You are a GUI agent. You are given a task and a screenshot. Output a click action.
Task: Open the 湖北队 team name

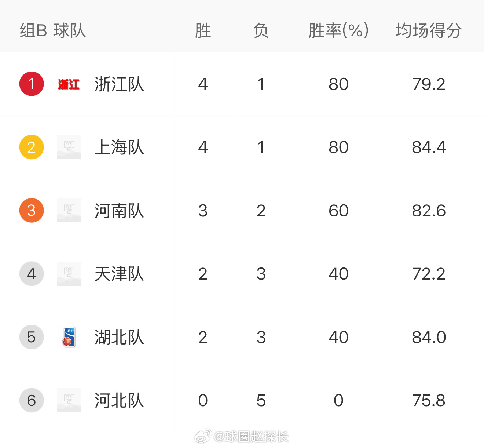point(119,337)
